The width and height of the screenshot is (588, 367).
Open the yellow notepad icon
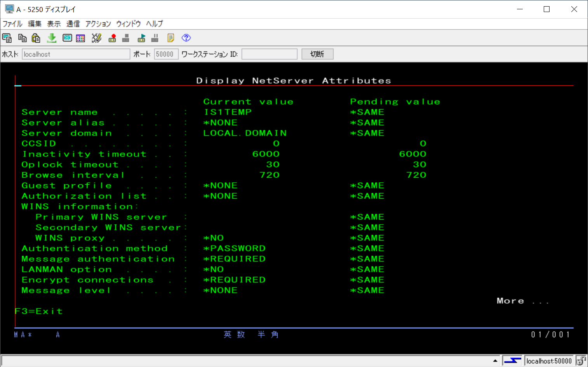coord(170,38)
